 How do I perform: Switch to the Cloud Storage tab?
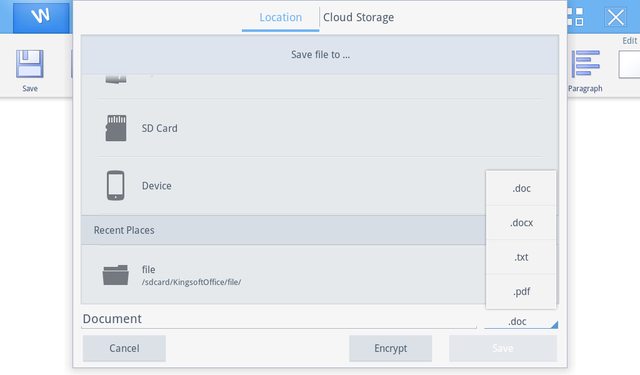click(x=358, y=18)
